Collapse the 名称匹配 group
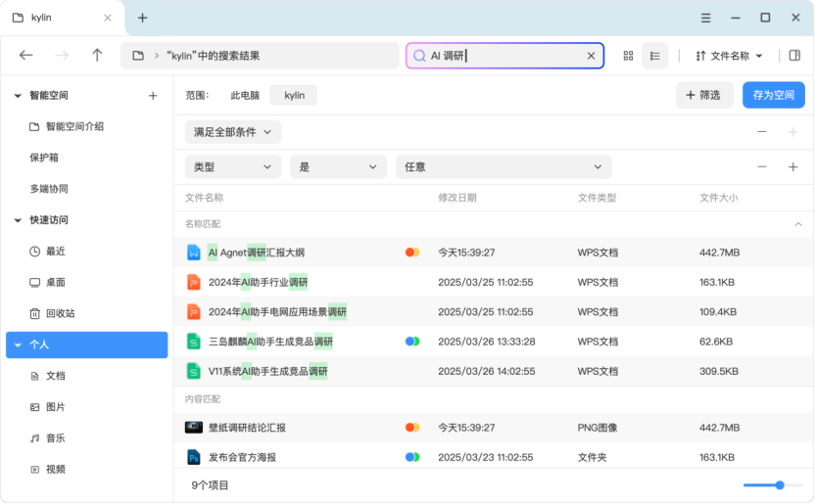 [x=797, y=224]
